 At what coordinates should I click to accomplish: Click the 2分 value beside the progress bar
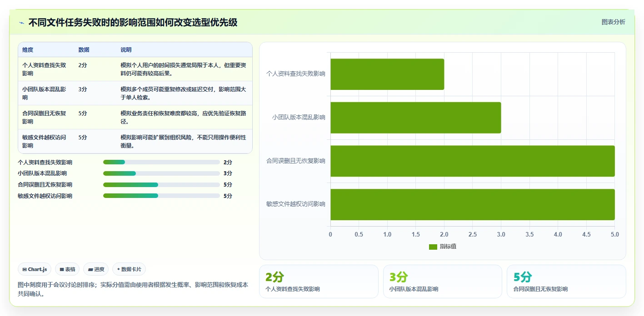tap(228, 162)
